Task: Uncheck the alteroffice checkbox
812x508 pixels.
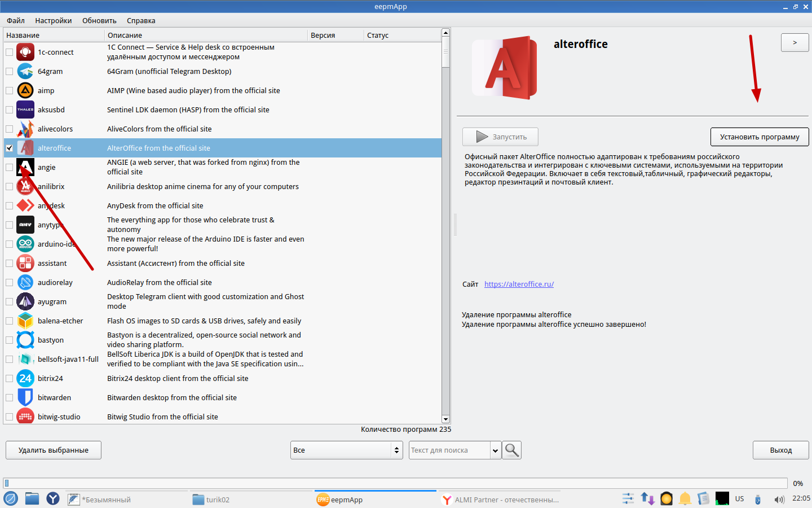Action: (x=9, y=148)
